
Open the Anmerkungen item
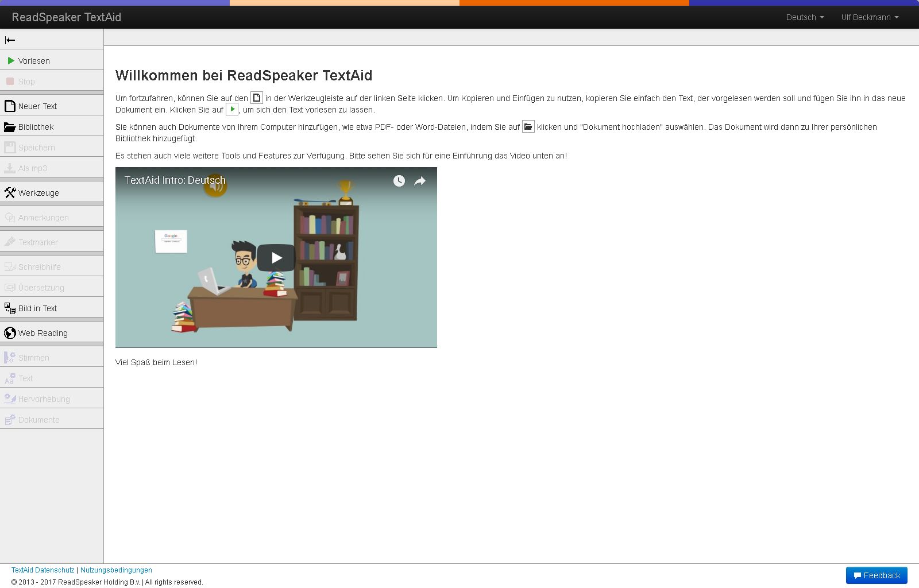point(52,217)
